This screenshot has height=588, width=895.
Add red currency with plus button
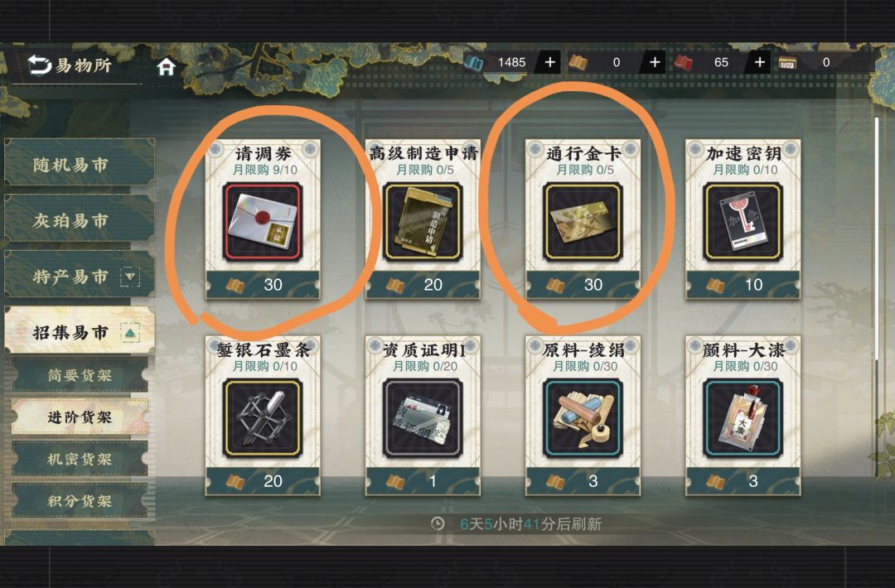[759, 62]
